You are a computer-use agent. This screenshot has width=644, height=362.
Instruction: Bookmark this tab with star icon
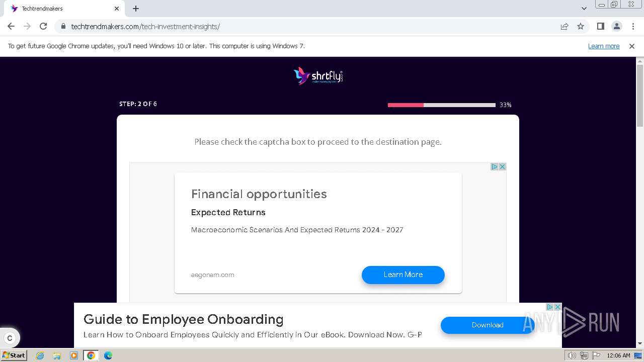581,26
